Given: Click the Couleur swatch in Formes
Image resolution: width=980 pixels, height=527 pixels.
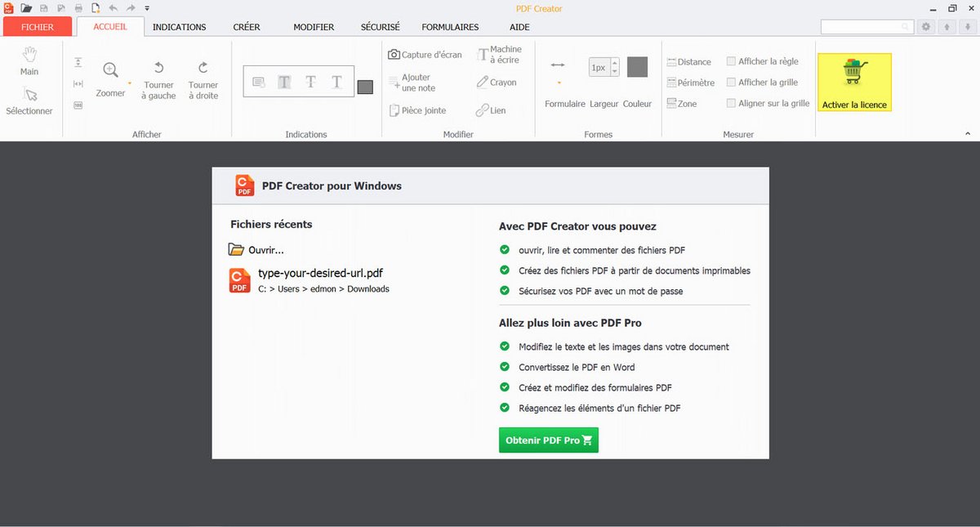Looking at the screenshot, I should click(x=637, y=67).
